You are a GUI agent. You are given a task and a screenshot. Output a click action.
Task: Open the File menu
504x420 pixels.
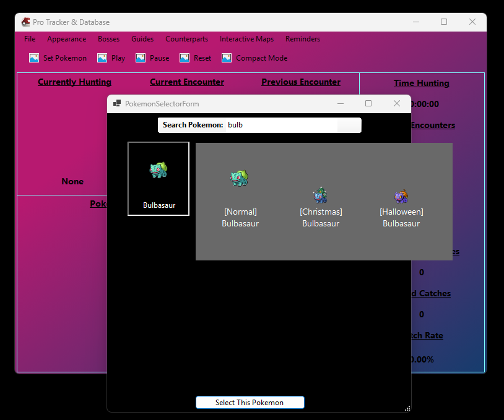[x=30, y=39]
